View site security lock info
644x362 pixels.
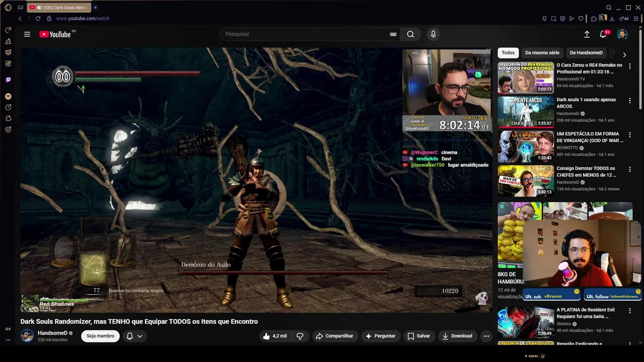coord(49,19)
